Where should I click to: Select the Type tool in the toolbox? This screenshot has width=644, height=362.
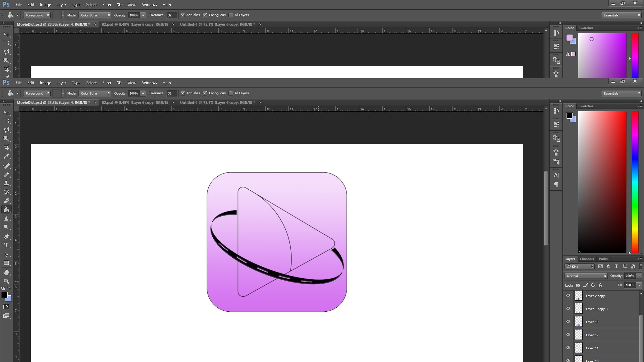point(6,245)
